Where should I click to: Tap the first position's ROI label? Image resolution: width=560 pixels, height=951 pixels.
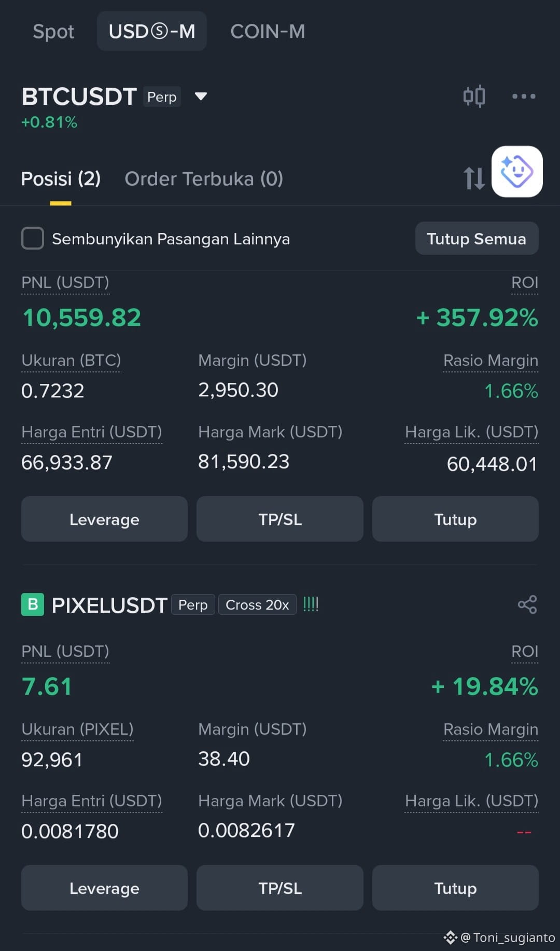click(525, 283)
